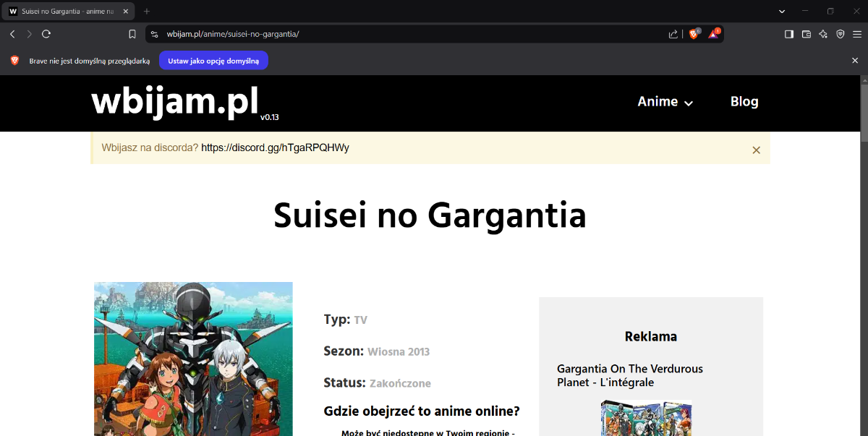This screenshot has width=868, height=436.
Task: Click 'Gdzie obejrzeć to anime online?' heading
Action: [422, 411]
